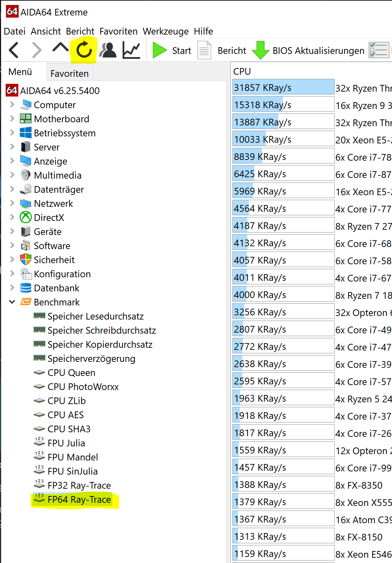
Task: Select the FPU SinJulia benchmark
Action: [73, 471]
